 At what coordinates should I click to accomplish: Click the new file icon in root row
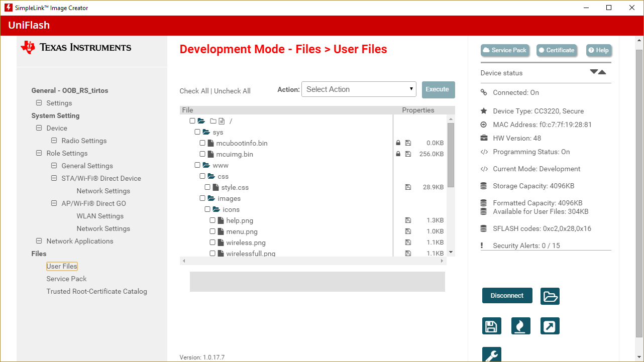point(221,121)
